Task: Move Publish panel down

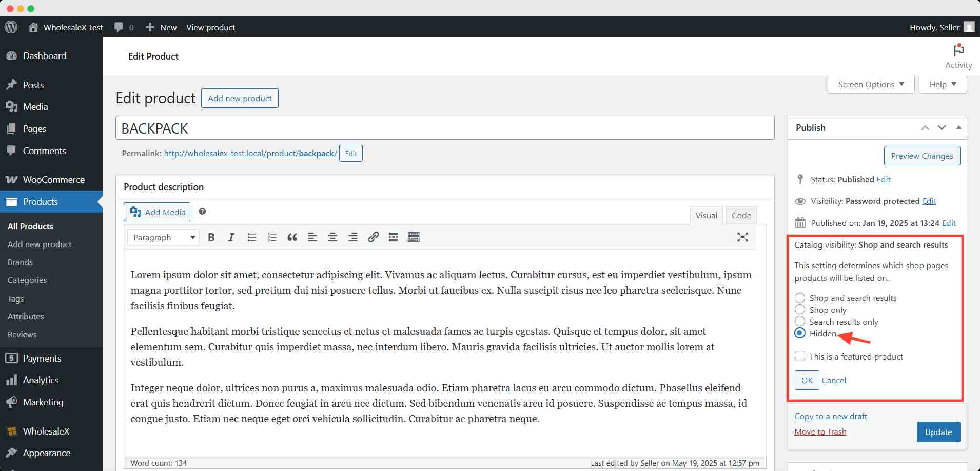Action: [x=942, y=127]
